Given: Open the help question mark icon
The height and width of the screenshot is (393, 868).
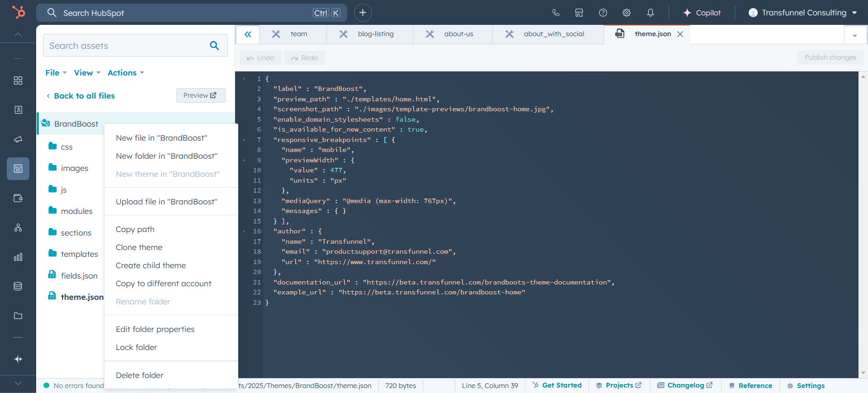Looking at the screenshot, I should [603, 13].
